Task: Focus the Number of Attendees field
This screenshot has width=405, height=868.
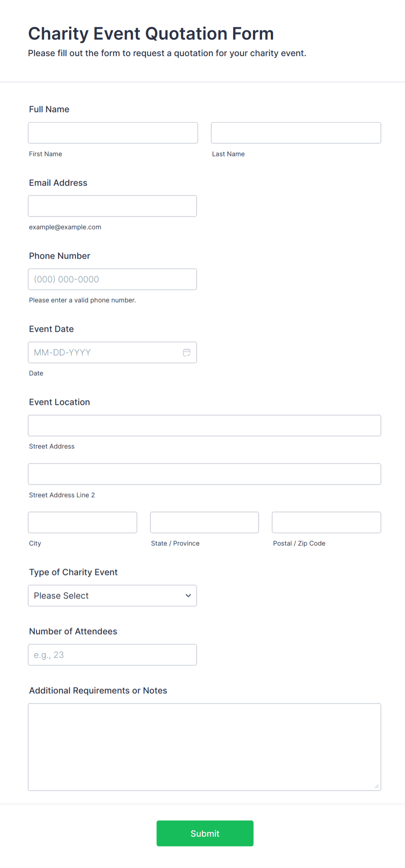Action: coord(112,655)
